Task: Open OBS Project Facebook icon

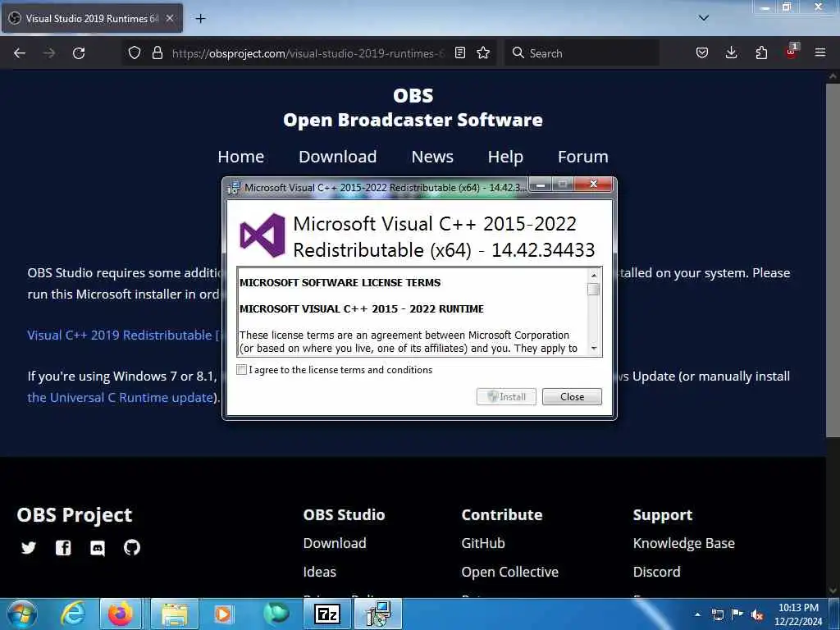Action: 63,547
